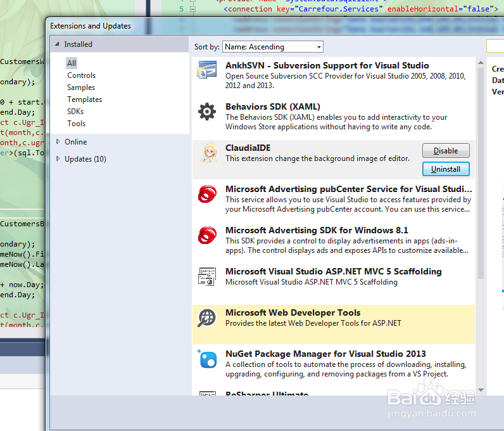
Task: Select Microsoft Advertising pubCenter Service title
Action: (349, 189)
